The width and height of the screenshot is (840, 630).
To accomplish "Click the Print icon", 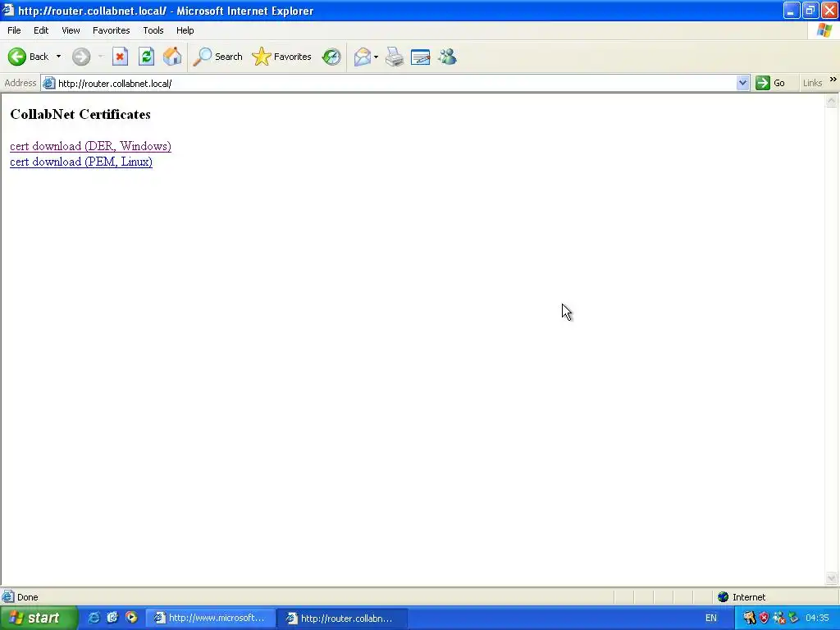I will [x=395, y=57].
